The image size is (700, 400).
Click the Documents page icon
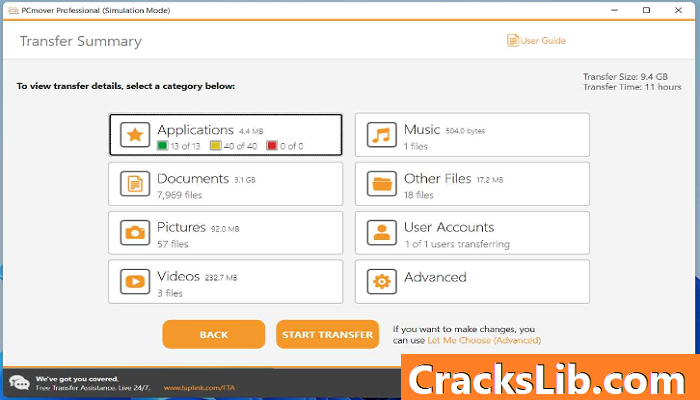135,183
